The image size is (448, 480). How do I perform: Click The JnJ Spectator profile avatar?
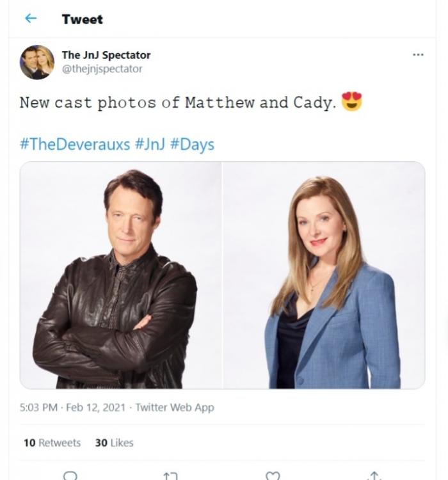pos(36,62)
